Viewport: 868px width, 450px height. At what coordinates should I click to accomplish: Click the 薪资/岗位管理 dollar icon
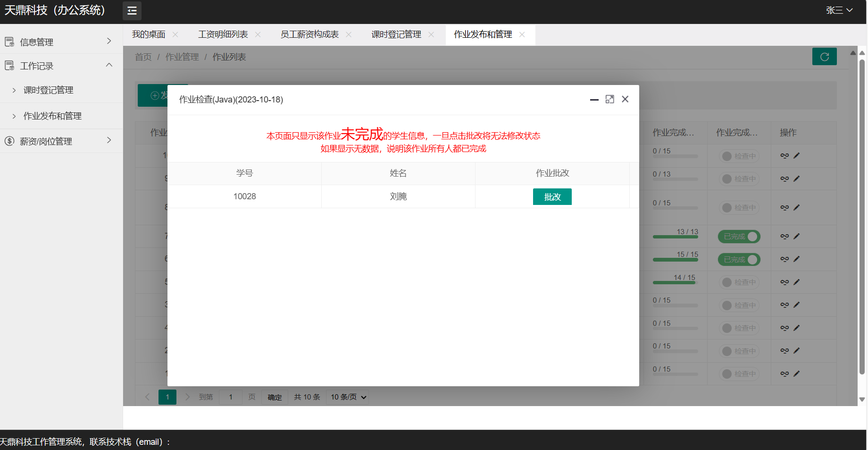9,141
